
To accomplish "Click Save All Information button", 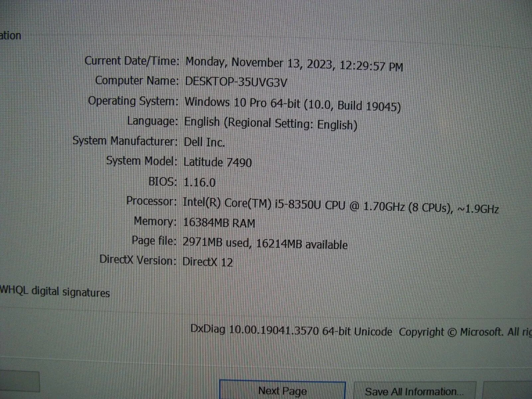I will [415, 391].
